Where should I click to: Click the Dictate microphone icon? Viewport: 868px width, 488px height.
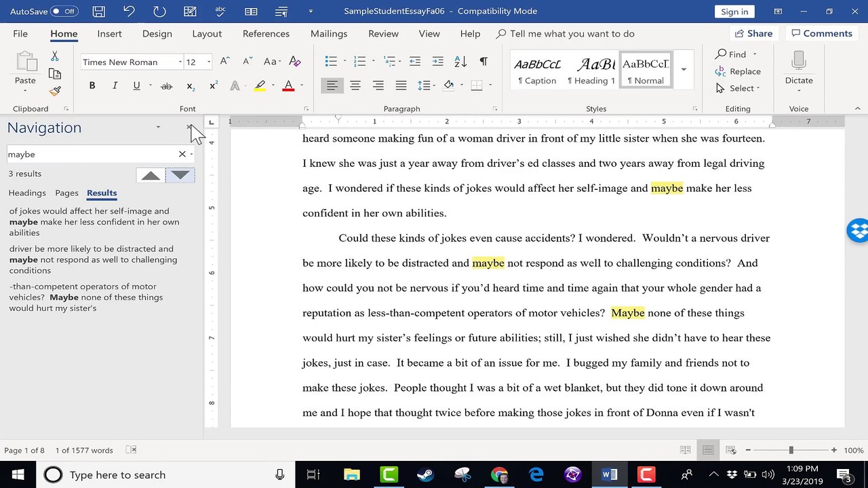[799, 62]
